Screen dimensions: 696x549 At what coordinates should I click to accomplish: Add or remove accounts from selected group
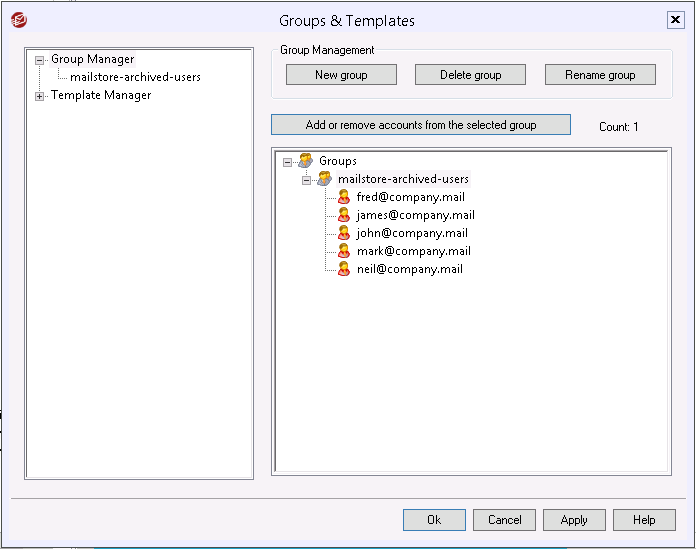421,125
